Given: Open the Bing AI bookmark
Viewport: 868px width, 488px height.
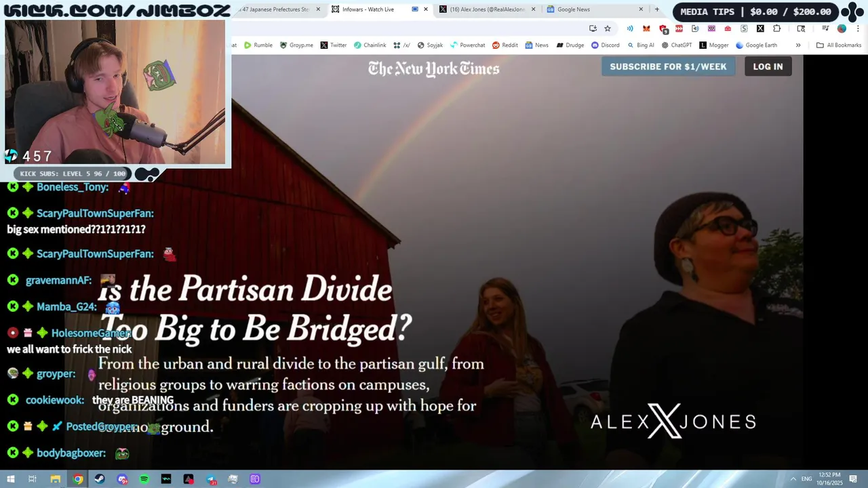Looking at the screenshot, I should click(641, 45).
